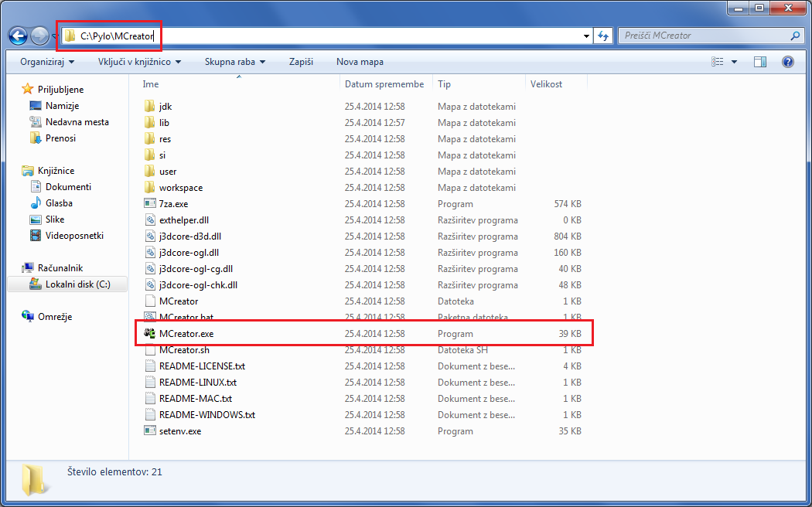This screenshot has width=812, height=507.
Task: Select the README-MAC.txt file name
Action: click(x=196, y=399)
